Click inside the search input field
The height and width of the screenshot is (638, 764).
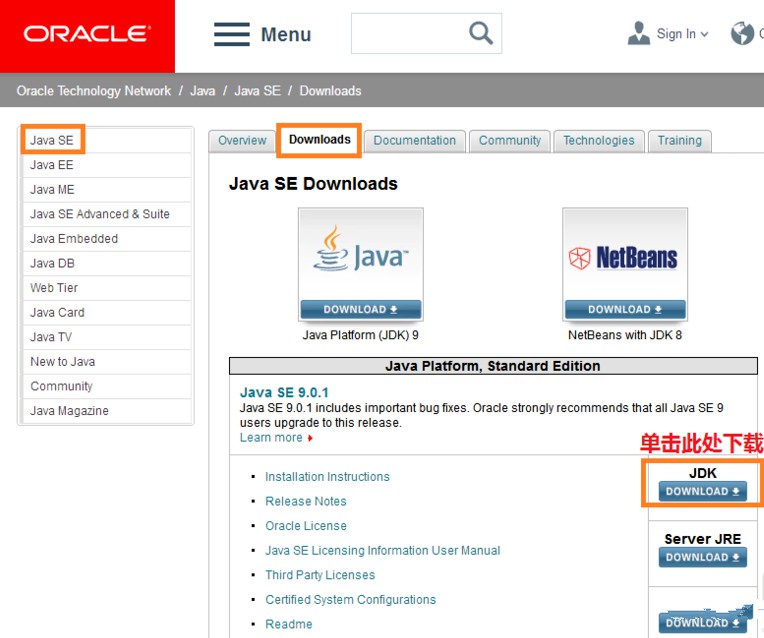pos(405,34)
